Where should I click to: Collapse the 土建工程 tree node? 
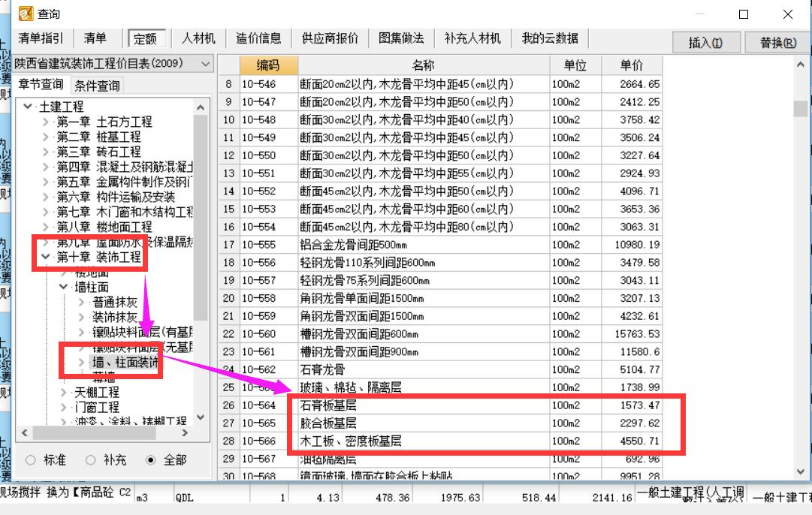click(x=28, y=107)
